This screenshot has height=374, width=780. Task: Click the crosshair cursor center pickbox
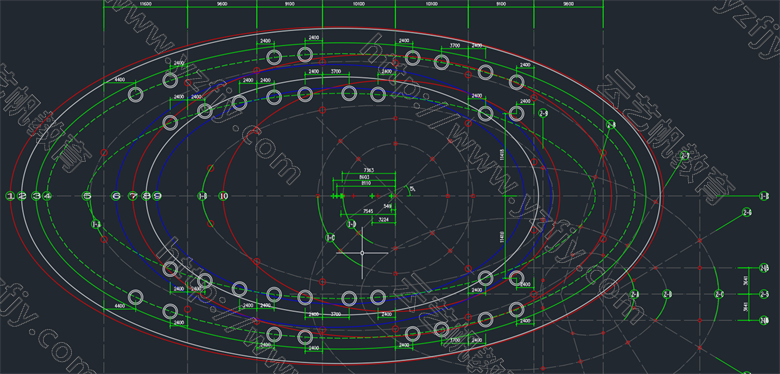tap(362, 253)
